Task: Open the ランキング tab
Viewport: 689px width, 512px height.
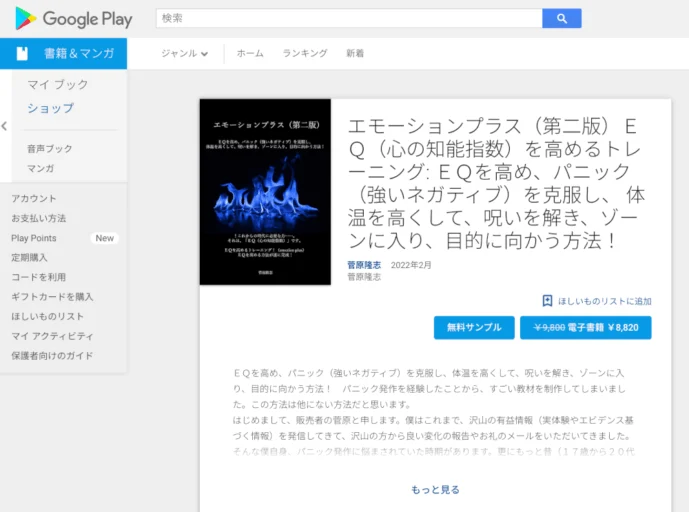Action: coord(304,54)
